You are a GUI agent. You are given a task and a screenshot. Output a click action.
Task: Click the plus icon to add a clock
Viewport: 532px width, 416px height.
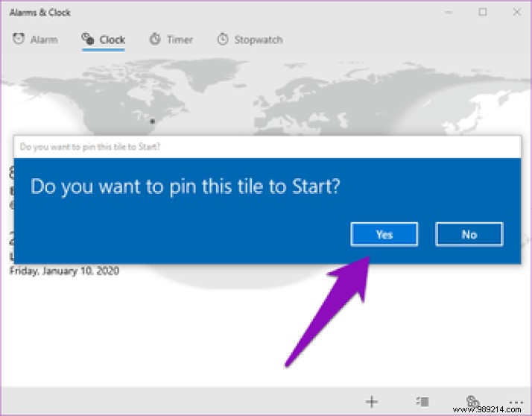372,401
